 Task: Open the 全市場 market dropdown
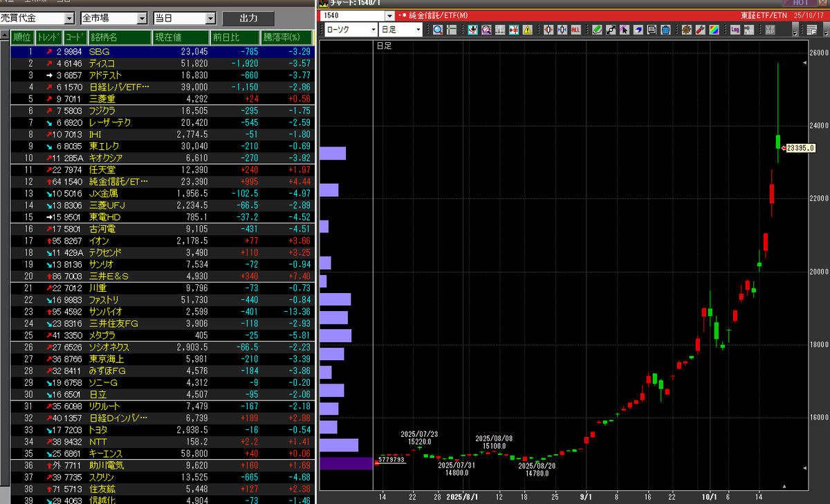click(x=113, y=18)
